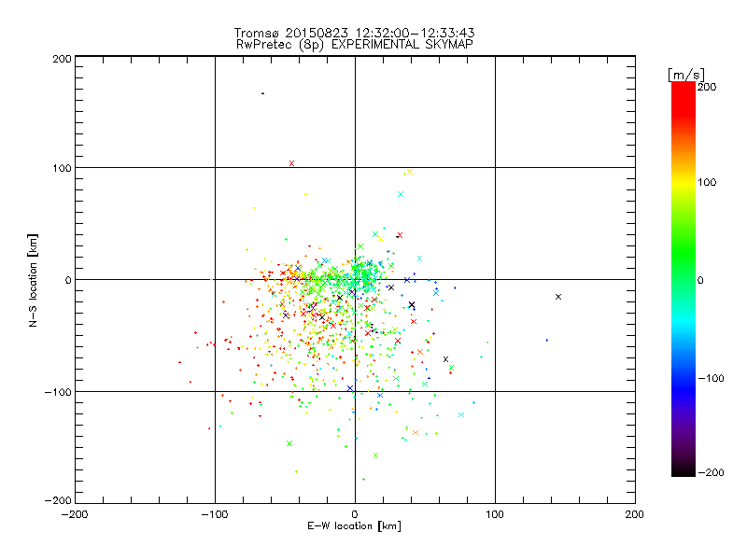Viewport: 747px width, 560px height.
Task: Click the colorbar's '-100' label
Action: click(x=711, y=378)
